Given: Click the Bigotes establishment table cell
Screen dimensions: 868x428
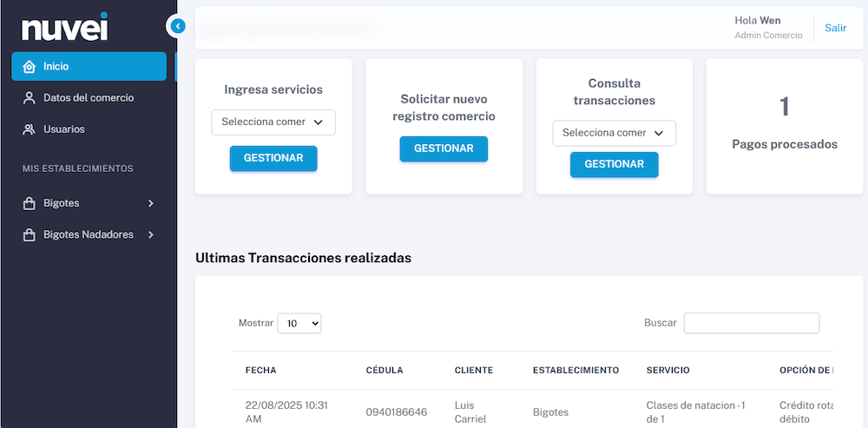Looking at the screenshot, I should (551, 412).
